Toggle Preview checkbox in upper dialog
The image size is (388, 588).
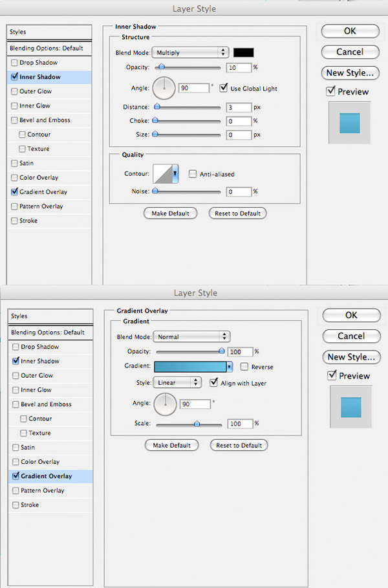click(330, 91)
